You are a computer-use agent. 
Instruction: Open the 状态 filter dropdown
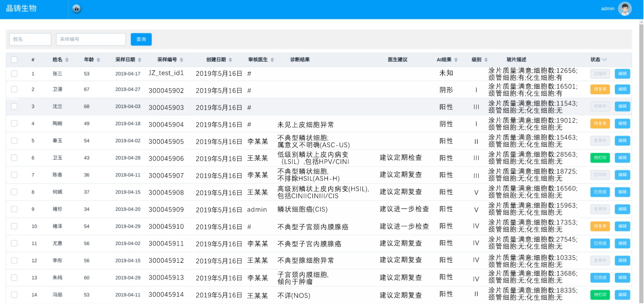(x=604, y=60)
